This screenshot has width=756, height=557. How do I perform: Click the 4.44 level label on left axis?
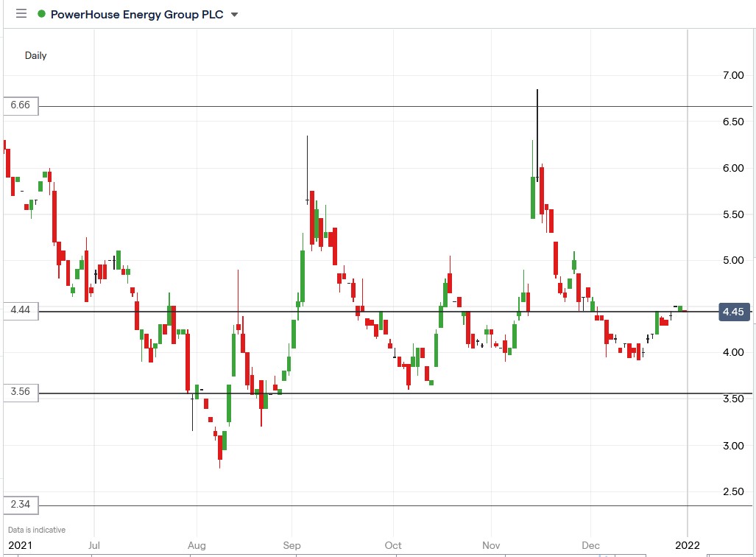pyautogui.click(x=20, y=310)
